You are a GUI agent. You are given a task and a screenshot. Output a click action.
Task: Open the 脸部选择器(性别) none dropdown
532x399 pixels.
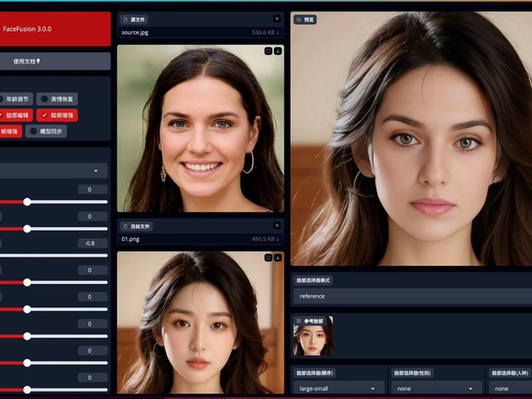pyautogui.click(x=437, y=388)
